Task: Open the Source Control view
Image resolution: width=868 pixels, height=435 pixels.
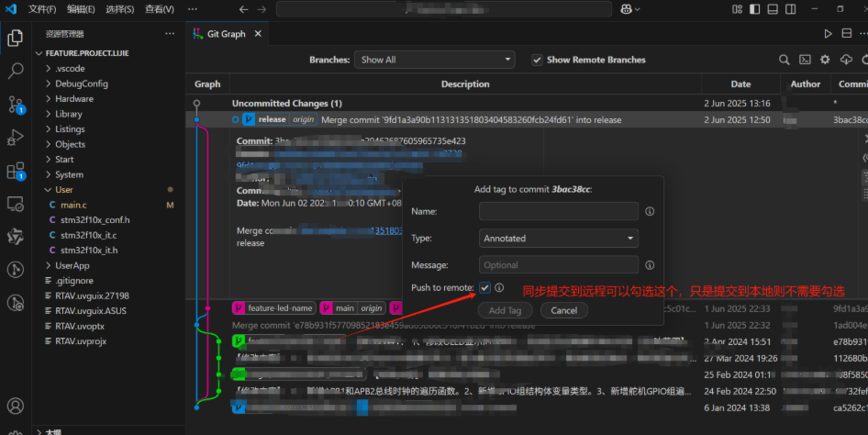Action: tap(16, 104)
